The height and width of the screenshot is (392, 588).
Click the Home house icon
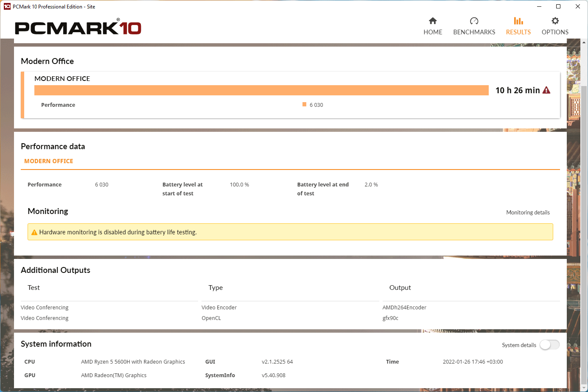[433, 21]
